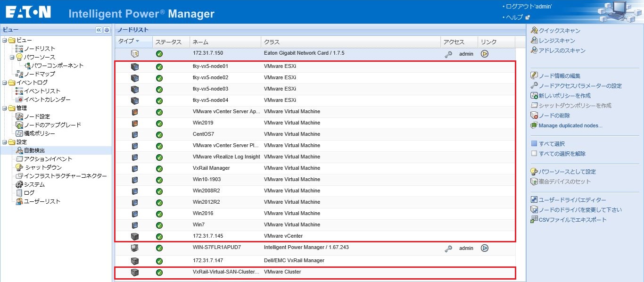Start a クイックスキャン
The width and height of the screenshot is (644, 282).
[559, 31]
